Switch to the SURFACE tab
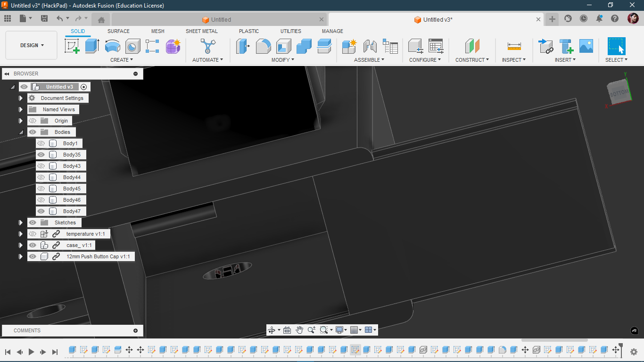The image size is (644, 362). pyautogui.click(x=118, y=31)
